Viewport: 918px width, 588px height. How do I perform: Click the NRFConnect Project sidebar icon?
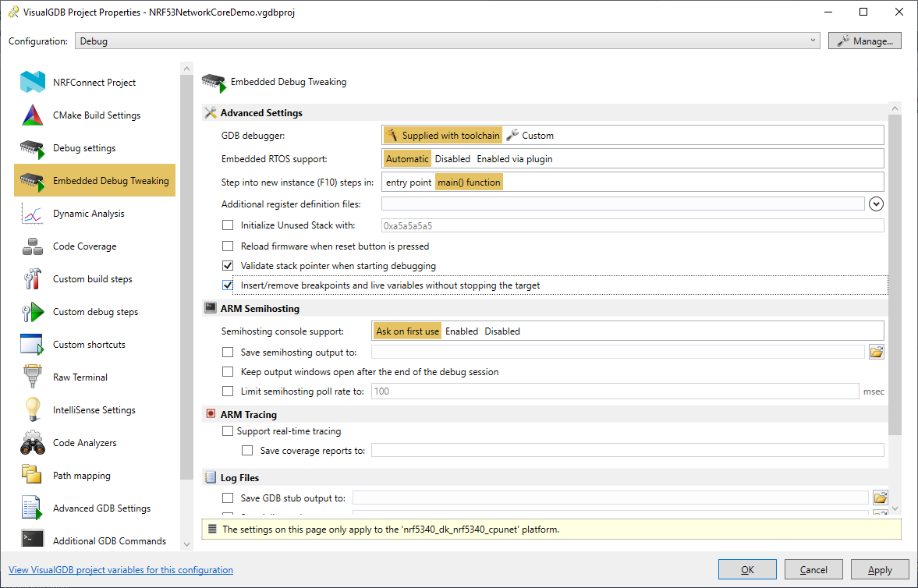(33, 83)
